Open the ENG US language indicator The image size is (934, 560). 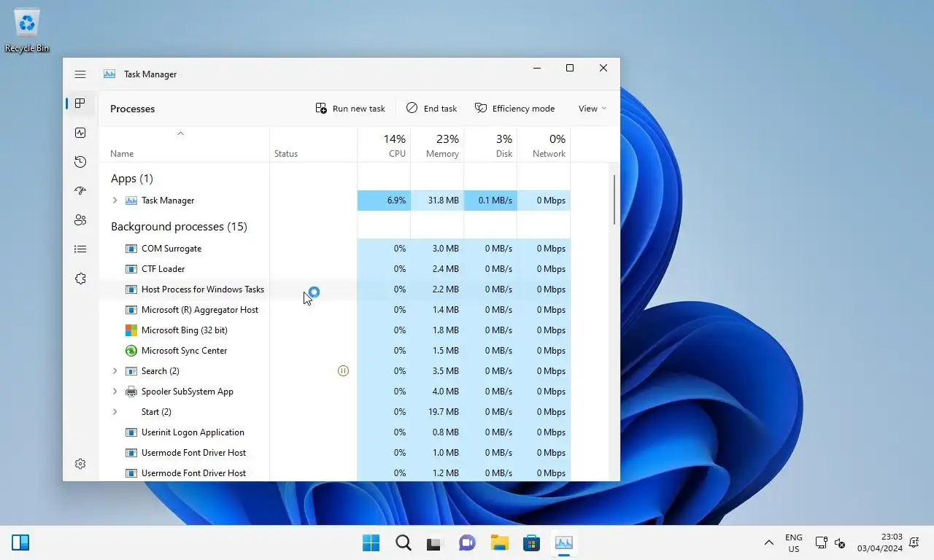point(794,543)
